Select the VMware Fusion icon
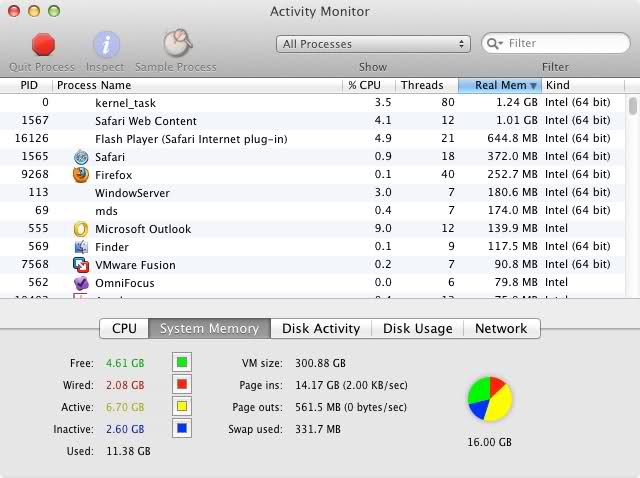 point(81,265)
